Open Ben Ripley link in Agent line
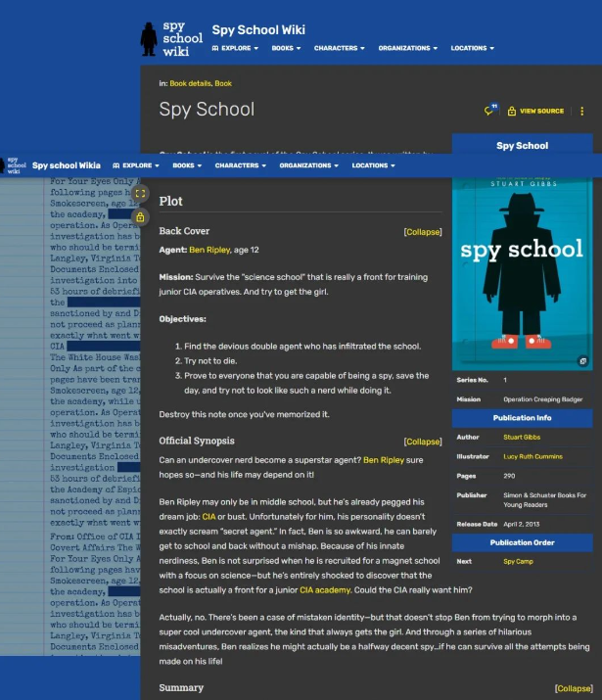602x700 pixels. 209,250
